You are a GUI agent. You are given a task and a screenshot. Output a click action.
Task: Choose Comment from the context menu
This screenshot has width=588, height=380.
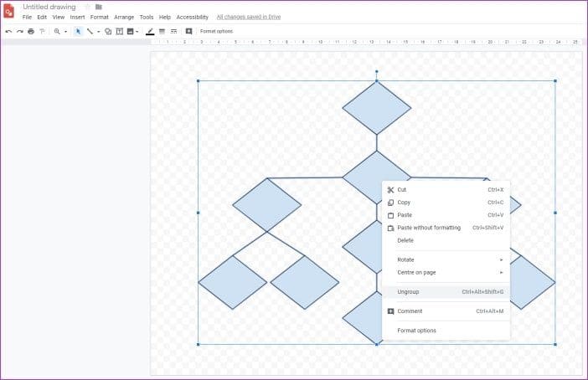[x=446, y=311]
